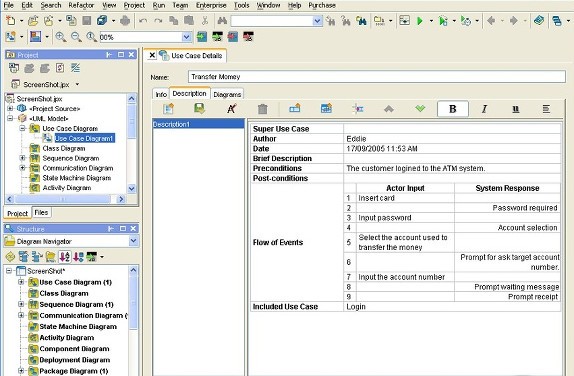Expand Sequence Diagram node in Project tree
The width and height of the screenshot is (574, 376).
click(x=22, y=158)
